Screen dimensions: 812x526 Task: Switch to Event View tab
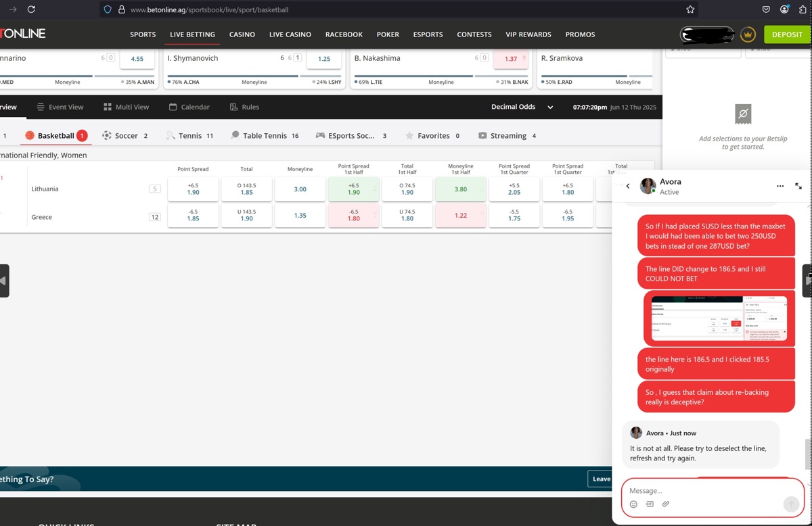(x=60, y=107)
